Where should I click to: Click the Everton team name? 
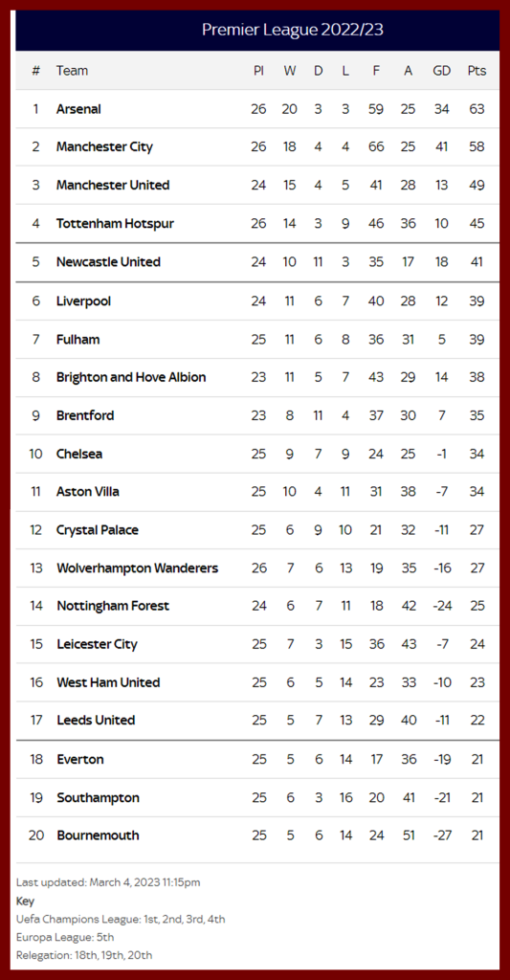click(x=80, y=759)
